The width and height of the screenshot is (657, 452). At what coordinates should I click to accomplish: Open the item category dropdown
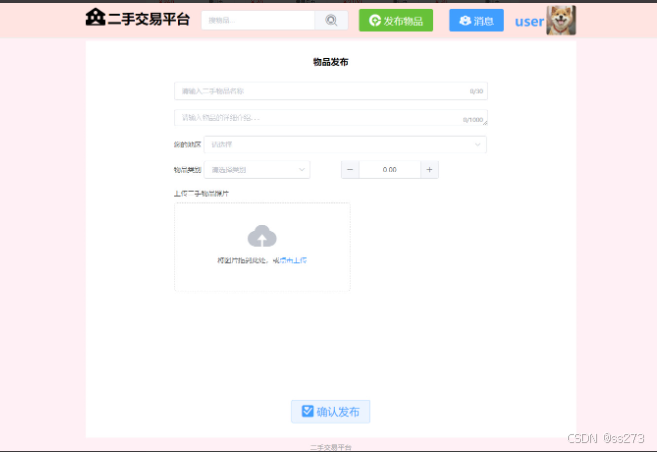click(x=257, y=170)
